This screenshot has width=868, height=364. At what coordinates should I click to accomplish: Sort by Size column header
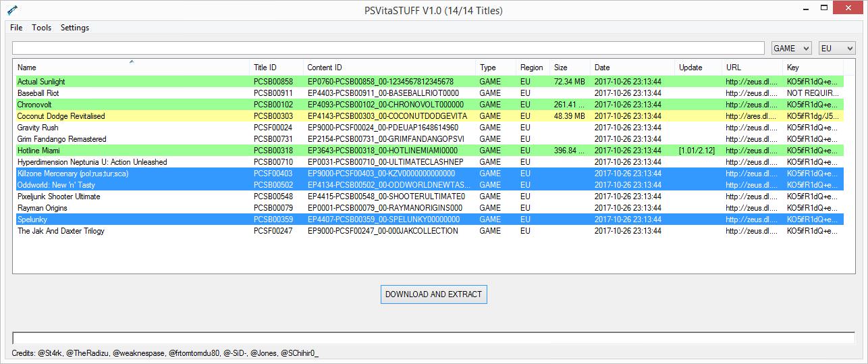(x=570, y=68)
